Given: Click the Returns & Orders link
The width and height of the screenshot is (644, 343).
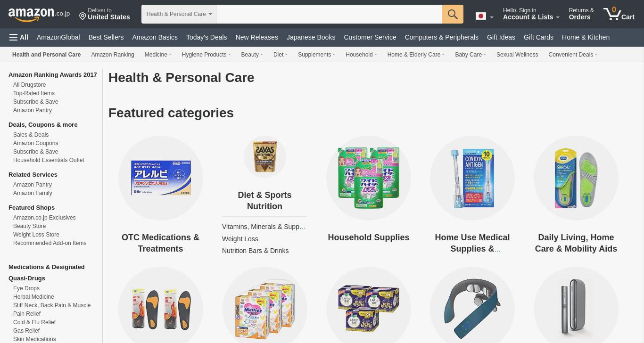Looking at the screenshot, I should pos(581,14).
